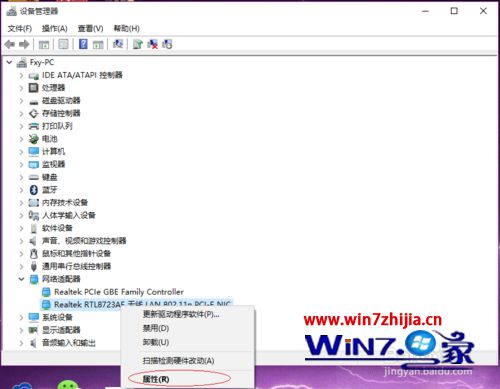Click the Forward arrow in the toolbar
Screen dimensions: 500x389
point(24,44)
